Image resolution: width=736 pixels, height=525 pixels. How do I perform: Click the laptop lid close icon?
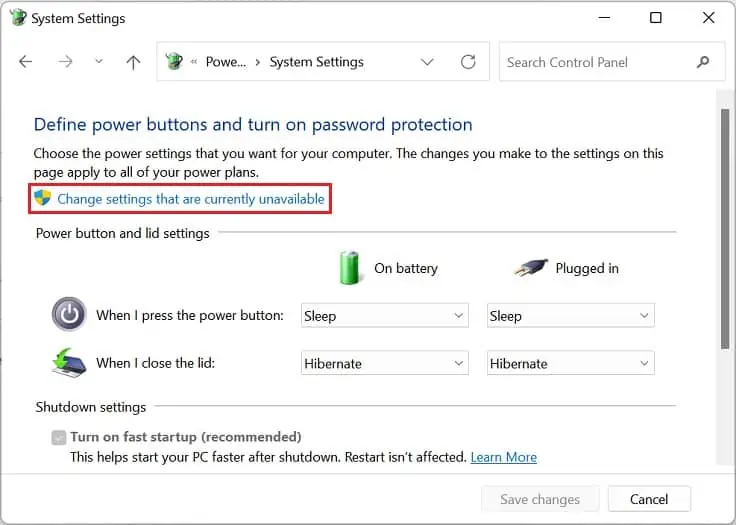point(69,363)
